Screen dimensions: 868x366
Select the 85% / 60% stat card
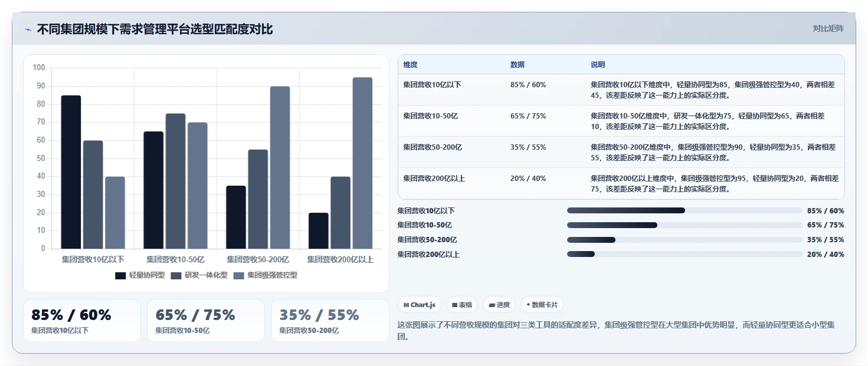pyautogui.click(x=82, y=321)
